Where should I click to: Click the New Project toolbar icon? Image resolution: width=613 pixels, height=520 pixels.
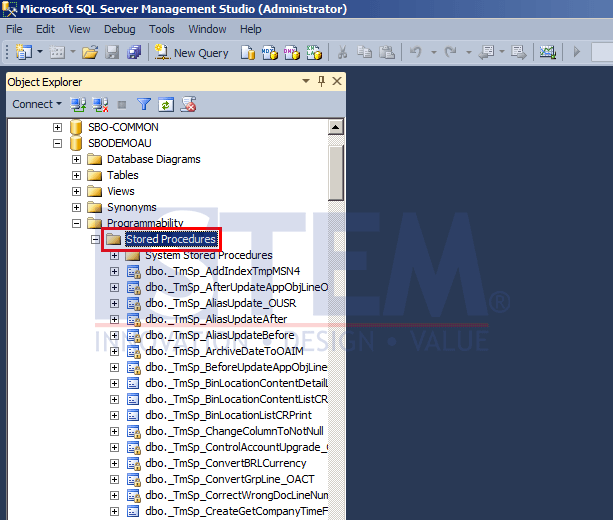pyautogui.click(x=23, y=52)
